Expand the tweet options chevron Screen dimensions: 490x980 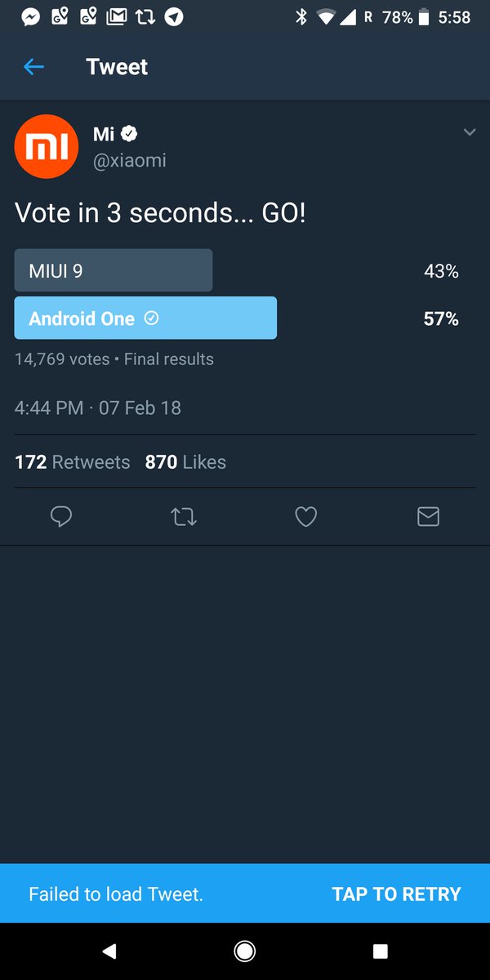469,132
